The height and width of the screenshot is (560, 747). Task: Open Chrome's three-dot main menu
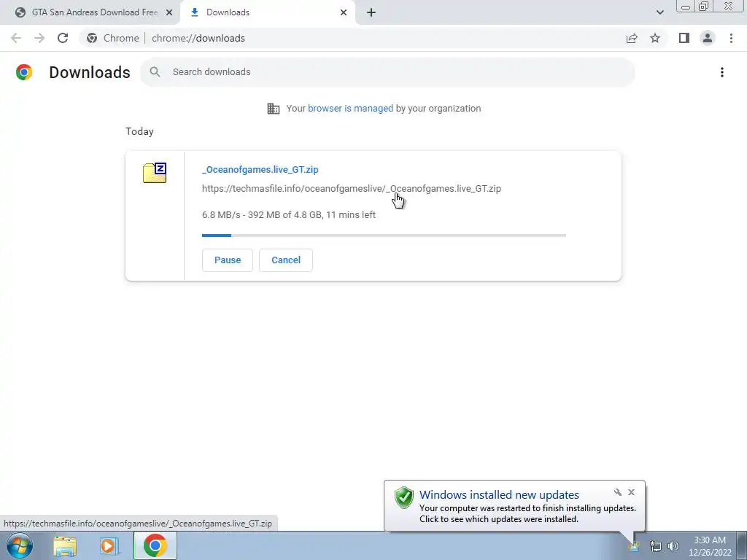(x=731, y=38)
